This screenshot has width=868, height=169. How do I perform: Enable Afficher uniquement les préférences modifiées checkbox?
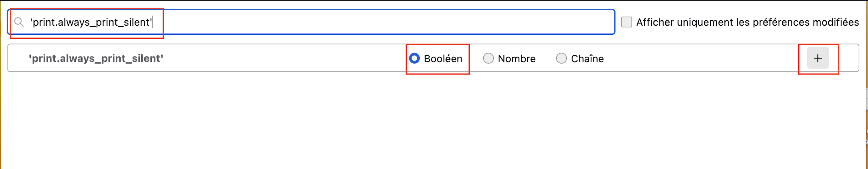(x=626, y=22)
